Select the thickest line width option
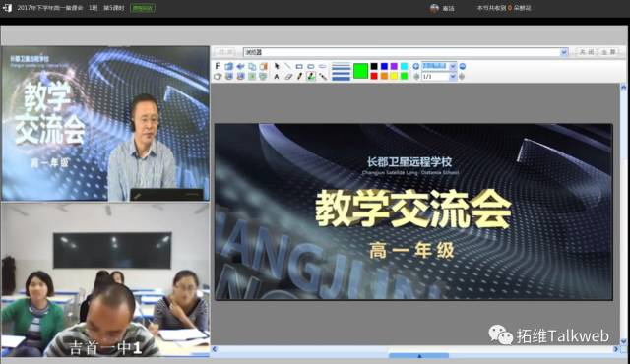The height and width of the screenshot is (364, 630). pyautogui.click(x=342, y=79)
